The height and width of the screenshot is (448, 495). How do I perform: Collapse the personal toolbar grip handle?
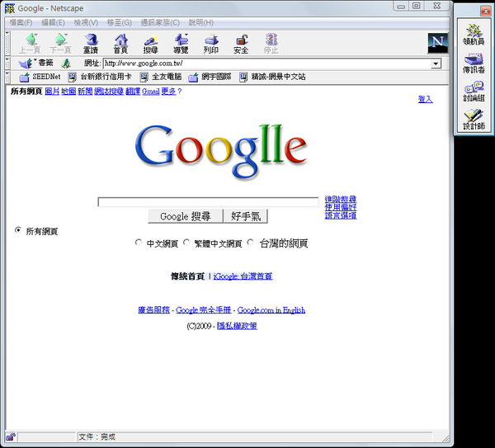(7, 77)
